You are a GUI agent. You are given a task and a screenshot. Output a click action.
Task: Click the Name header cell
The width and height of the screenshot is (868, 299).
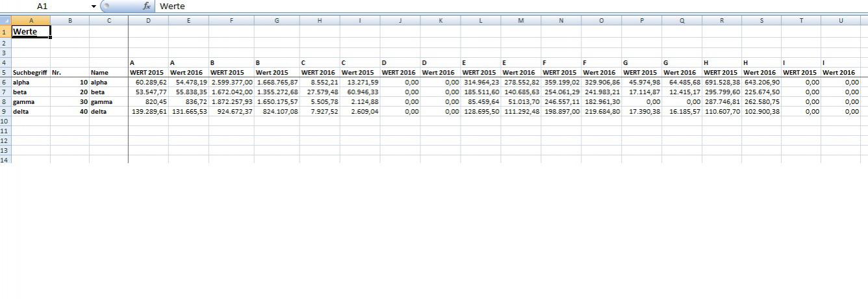108,73
